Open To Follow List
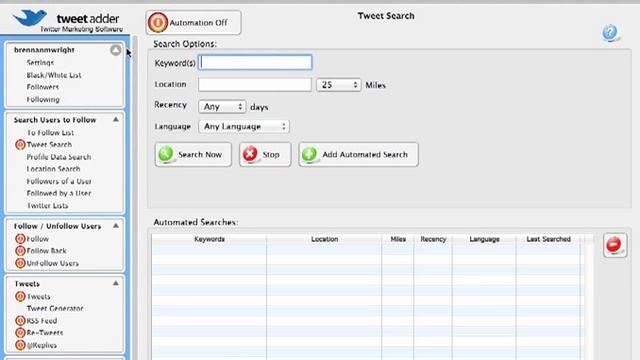 pyautogui.click(x=50, y=133)
